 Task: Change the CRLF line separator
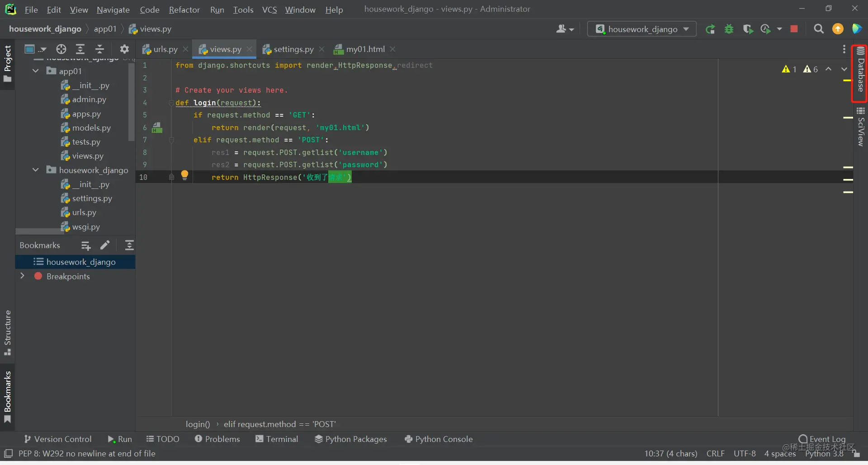[715, 453]
